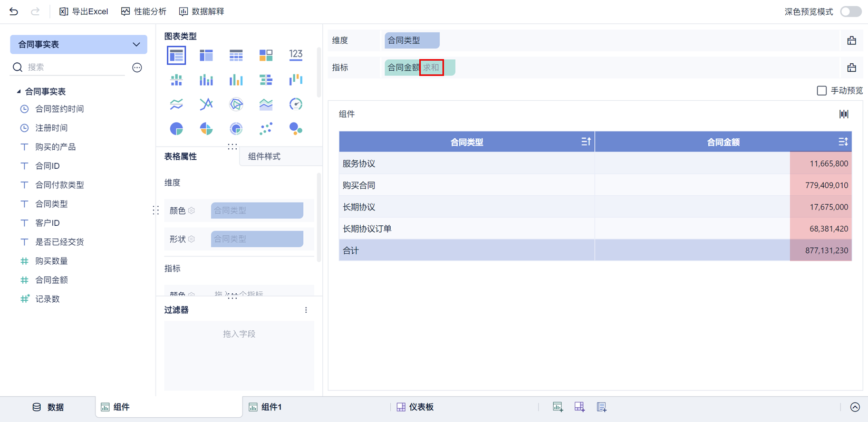This screenshot has width=868, height=422.
Task: Choose the multi-series line chart type
Action: click(x=206, y=104)
